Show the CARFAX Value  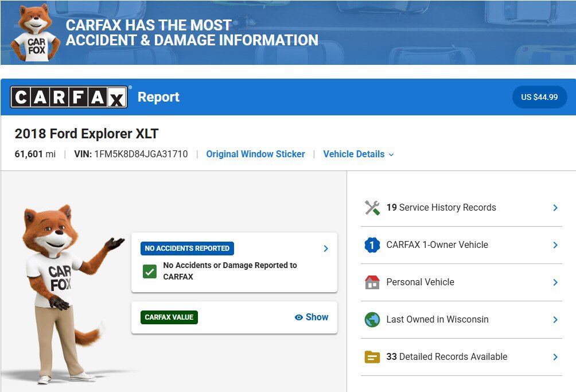312,317
